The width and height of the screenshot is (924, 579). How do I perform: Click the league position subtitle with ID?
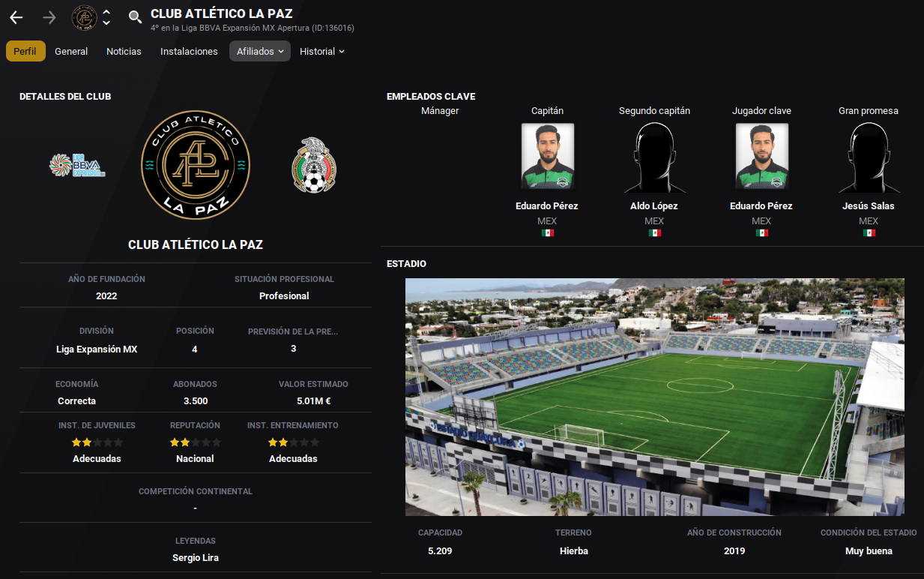(x=253, y=28)
